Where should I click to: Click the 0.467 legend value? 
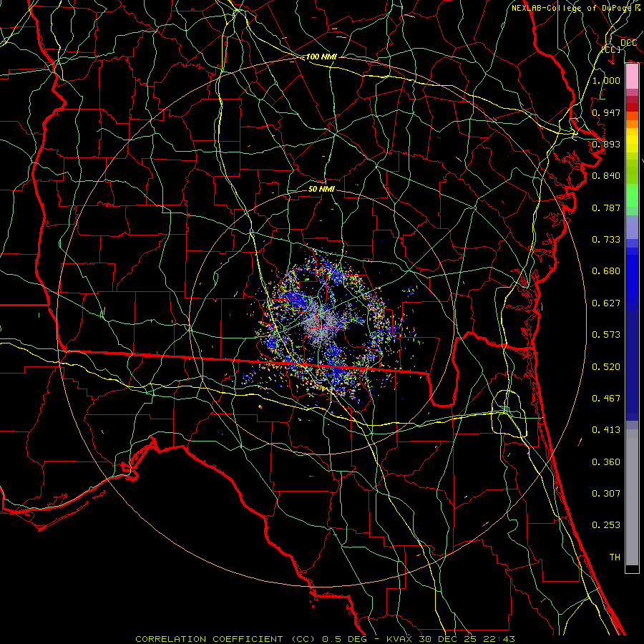(606, 399)
